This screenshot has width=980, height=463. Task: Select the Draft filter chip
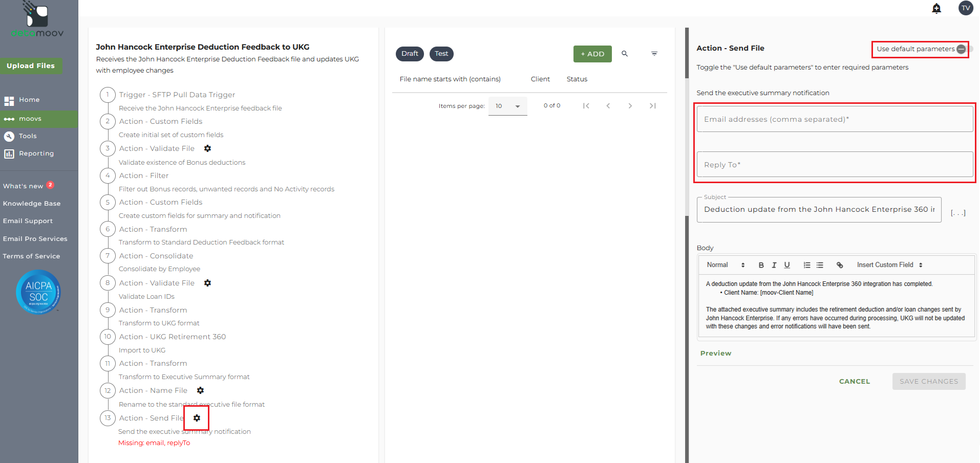point(410,54)
